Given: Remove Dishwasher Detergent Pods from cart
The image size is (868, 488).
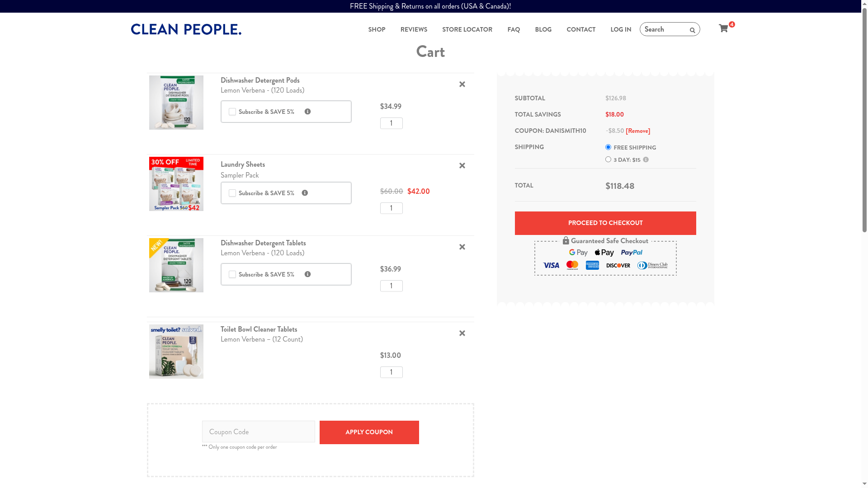Looking at the screenshot, I should click(462, 84).
